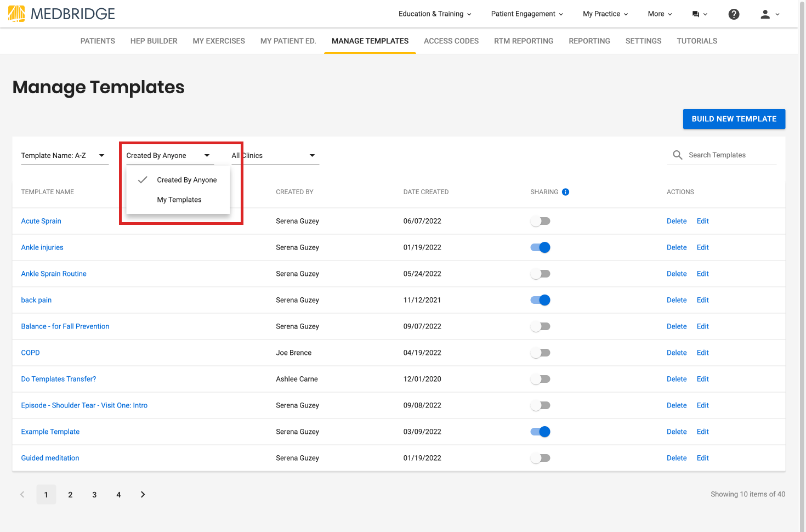Open the Access Codes tab
The width and height of the screenshot is (806, 532).
pos(451,41)
